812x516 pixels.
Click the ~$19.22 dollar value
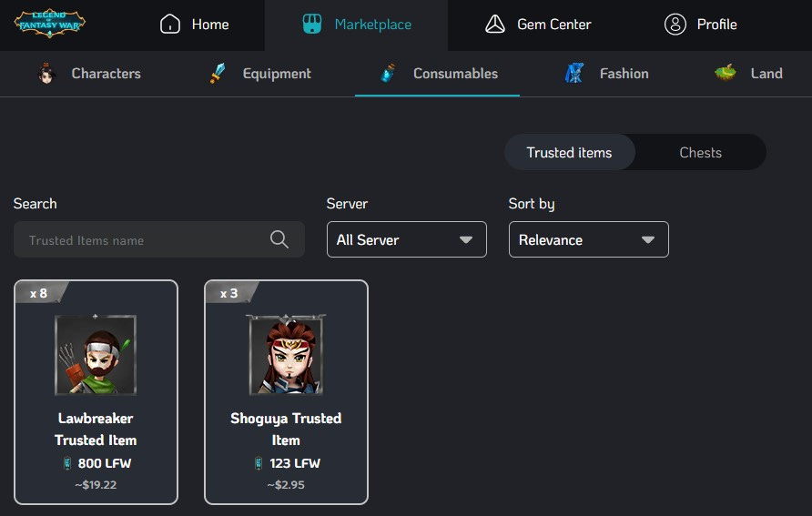(x=96, y=485)
